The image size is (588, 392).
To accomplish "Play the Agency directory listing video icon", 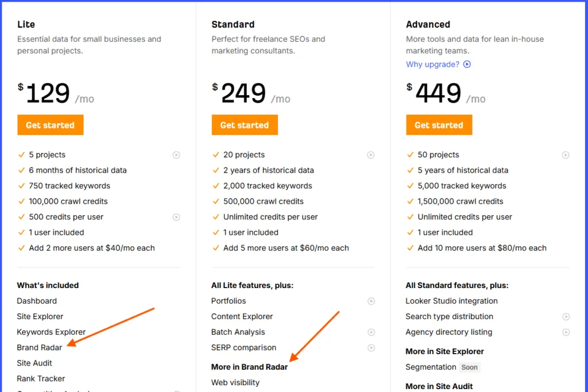I will [566, 332].
